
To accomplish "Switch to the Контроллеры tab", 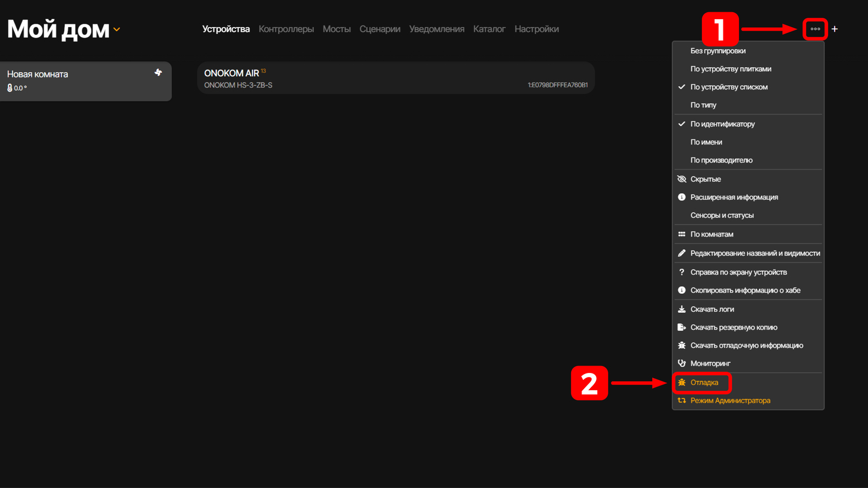I will tap(286, 29).
